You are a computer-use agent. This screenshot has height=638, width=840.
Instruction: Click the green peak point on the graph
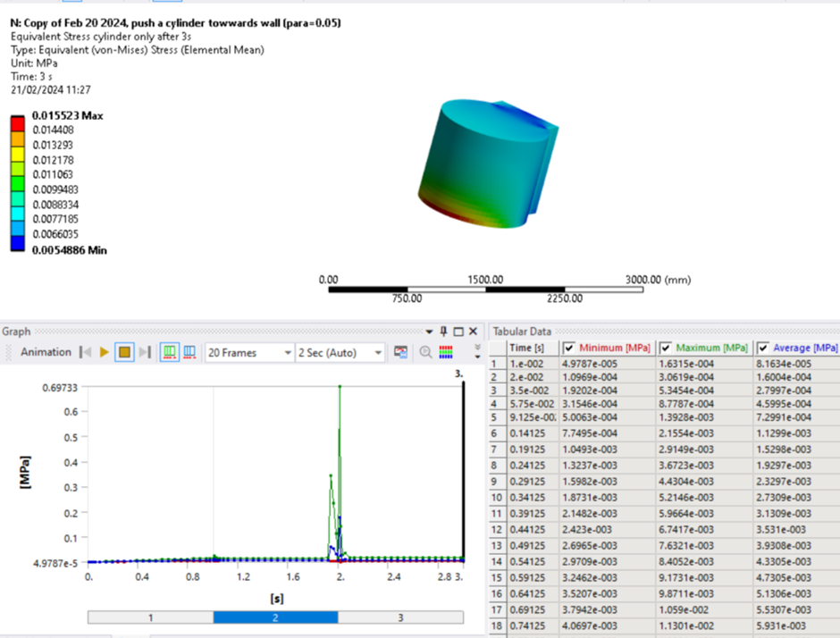(x=340, y=386)
